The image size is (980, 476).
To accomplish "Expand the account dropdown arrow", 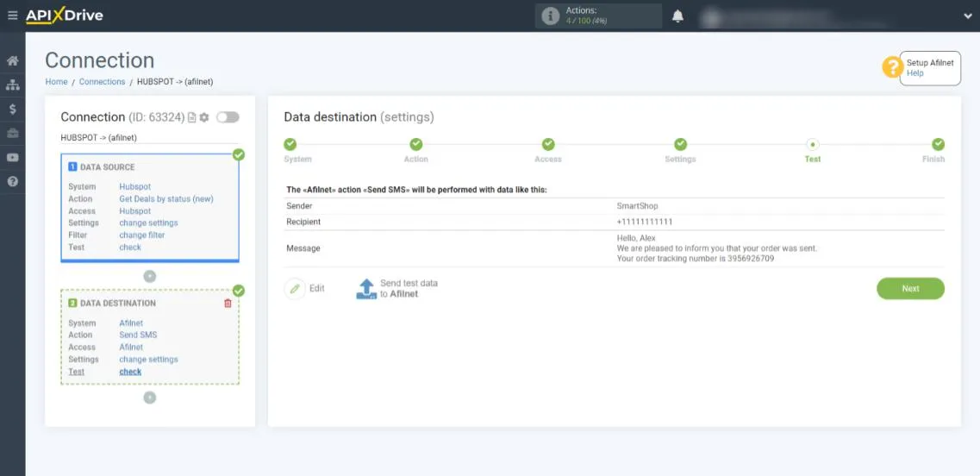I will pos(967,16).
